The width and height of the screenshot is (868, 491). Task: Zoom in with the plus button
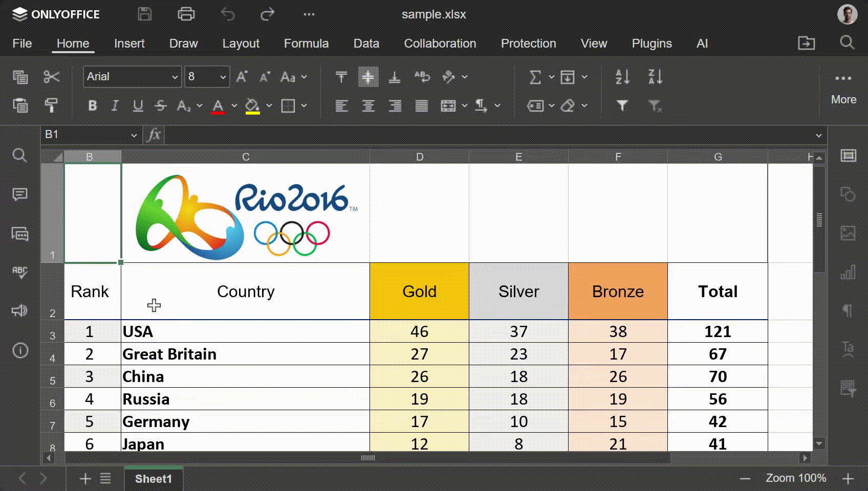click(848, 479)
